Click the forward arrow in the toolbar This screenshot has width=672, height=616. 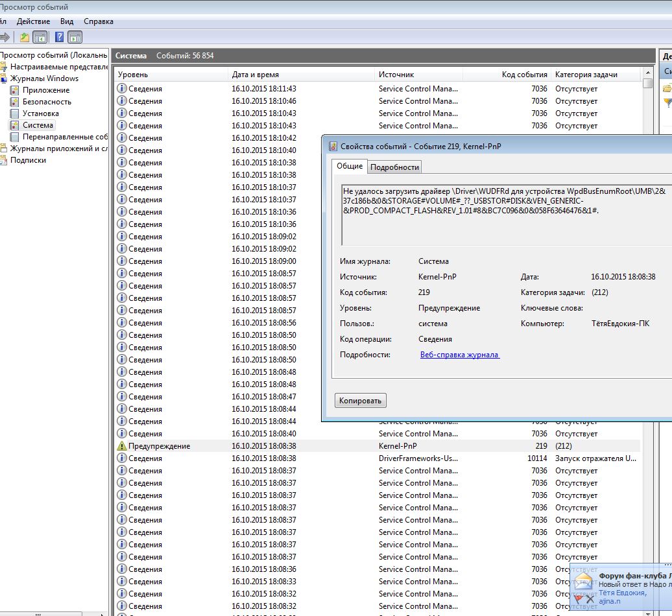pyautogui.click(x=5, y=37)
